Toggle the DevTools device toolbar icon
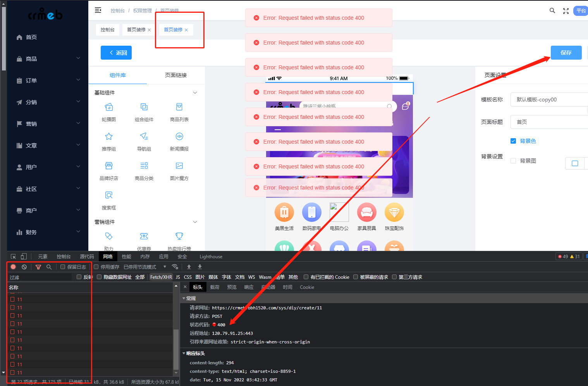This screenshot has height=386, width=588. pyautogui.click(x=24, y=257)
